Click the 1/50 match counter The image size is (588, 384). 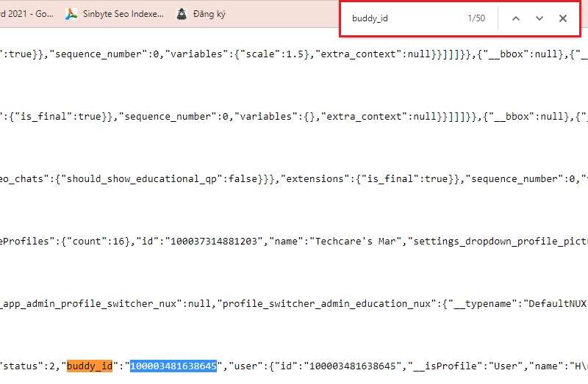pos(476,18)
